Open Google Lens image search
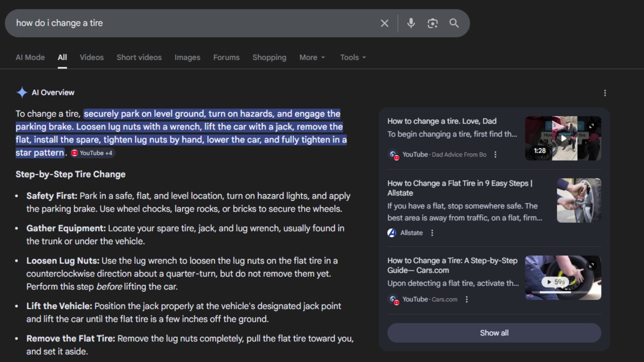The image size is (644, 362). pyautogui.click(x=433, y=23)
